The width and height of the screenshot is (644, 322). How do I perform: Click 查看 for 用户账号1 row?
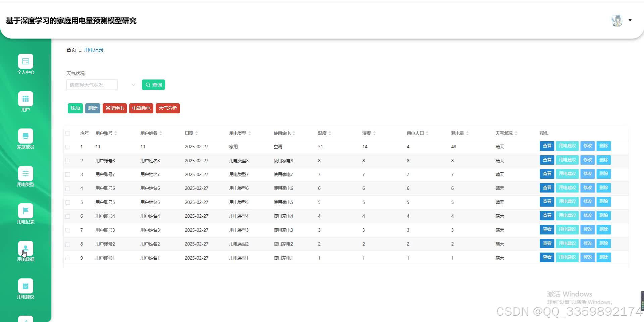tap(547, 257)
